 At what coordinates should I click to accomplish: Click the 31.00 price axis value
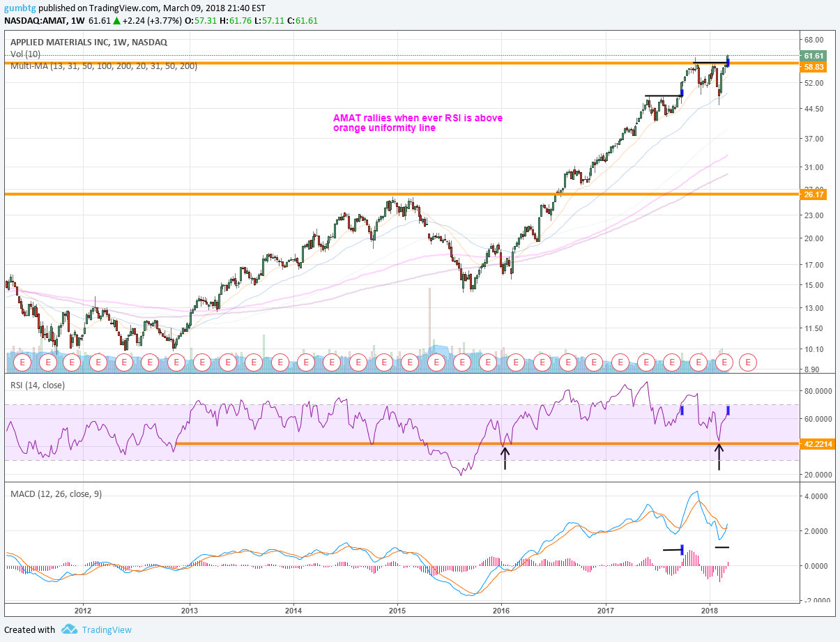click(814, 167)
